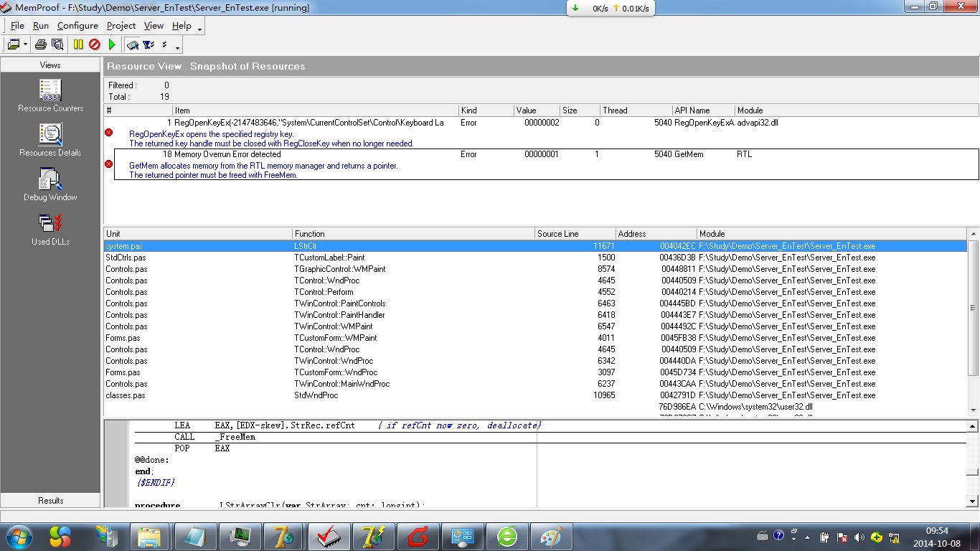Show the Debug Window view
The image size is (980, 551).
51,184
